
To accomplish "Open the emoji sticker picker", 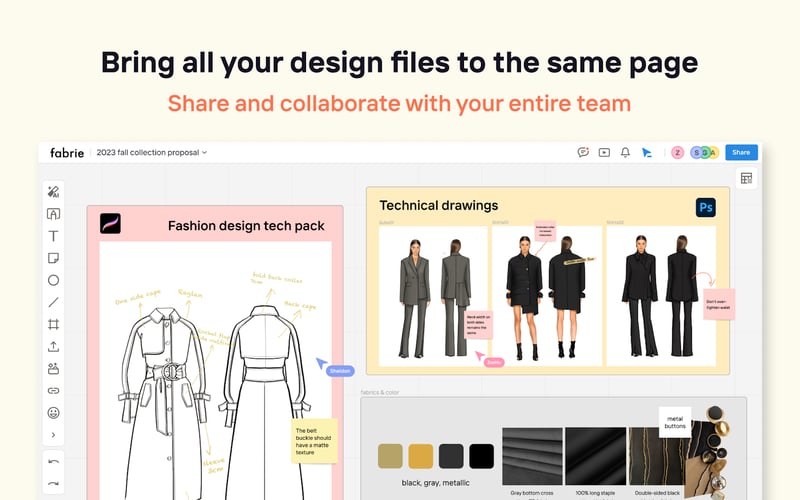I will click(53, 413).
